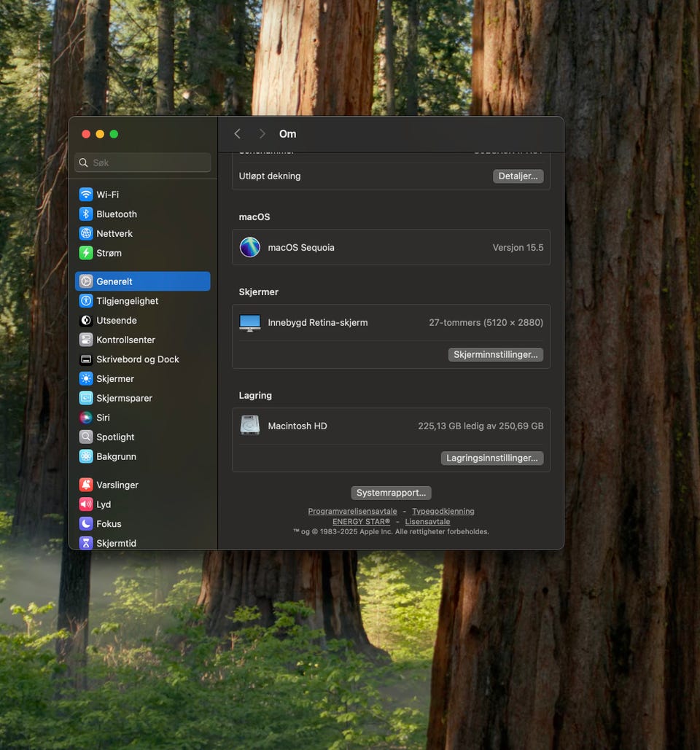Image resolution: width=700 pixels, height=750 pixels.
Task: Click the macOS Sequoia logo icon
Action: pos(250,247)
